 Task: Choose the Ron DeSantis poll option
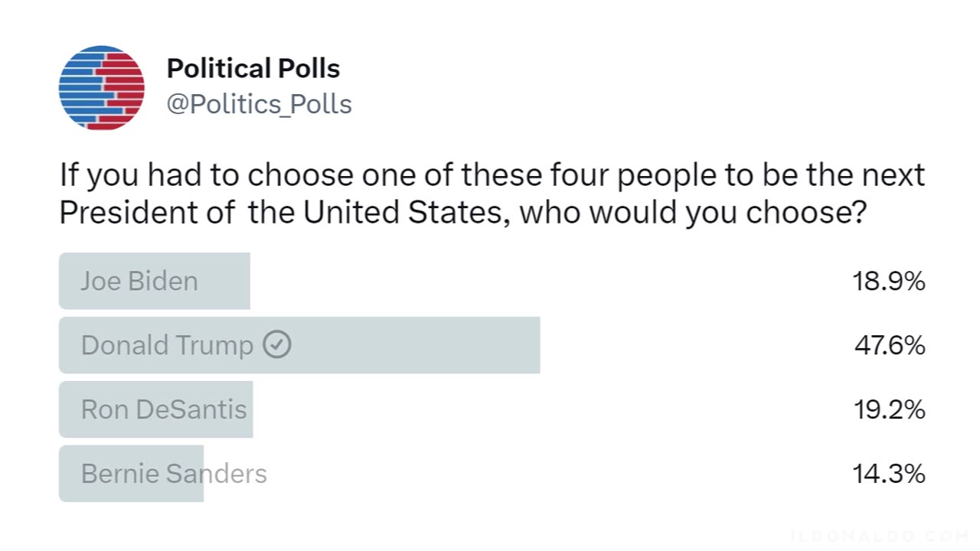click(164, 409)
